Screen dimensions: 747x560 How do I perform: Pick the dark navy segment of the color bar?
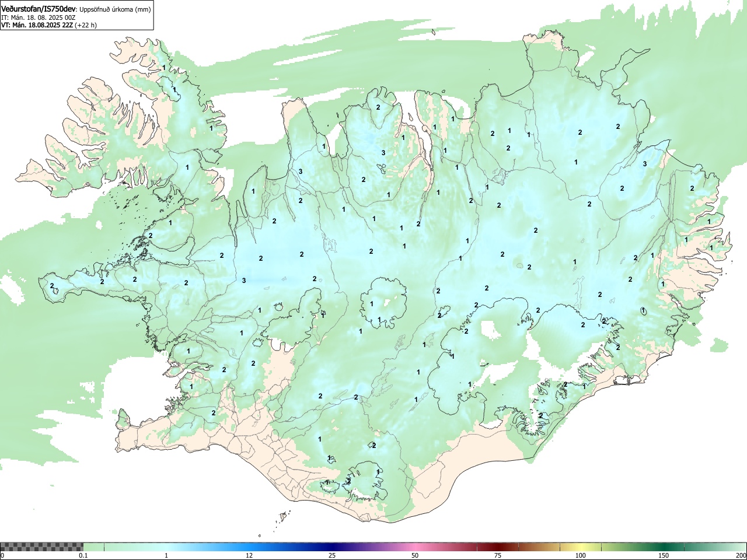pos(333,547)
